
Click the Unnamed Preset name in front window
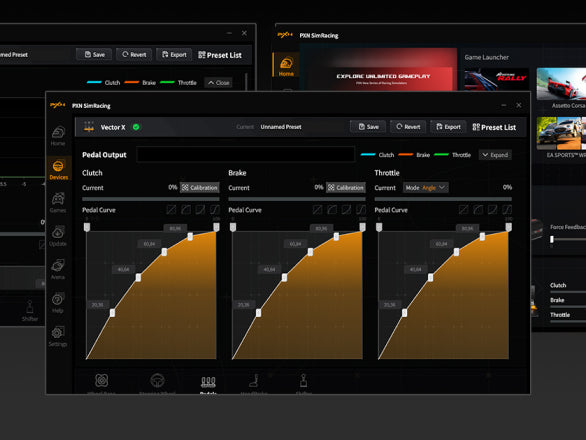281,127
